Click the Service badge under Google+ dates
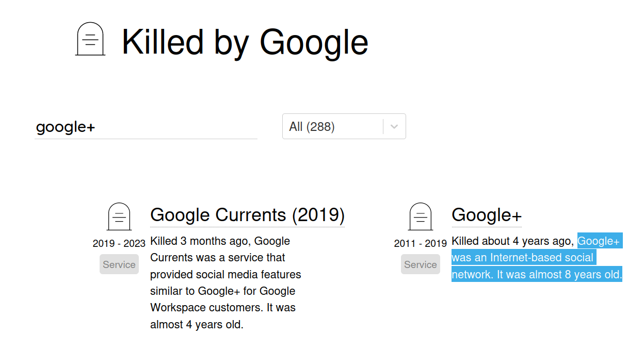Image resolution: width=644 pixels, height=351 pixels. click(x=421, y=264)
